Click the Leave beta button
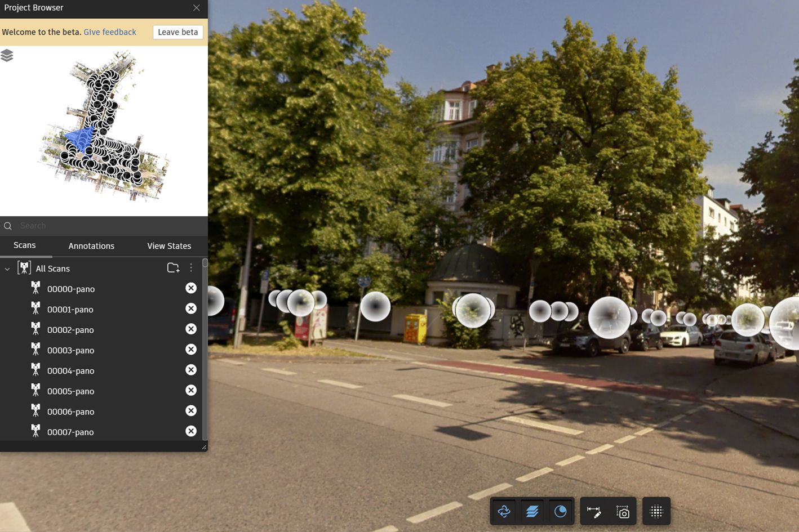The height and width of the screenshot is (532, 799). (x=177, y=32)
